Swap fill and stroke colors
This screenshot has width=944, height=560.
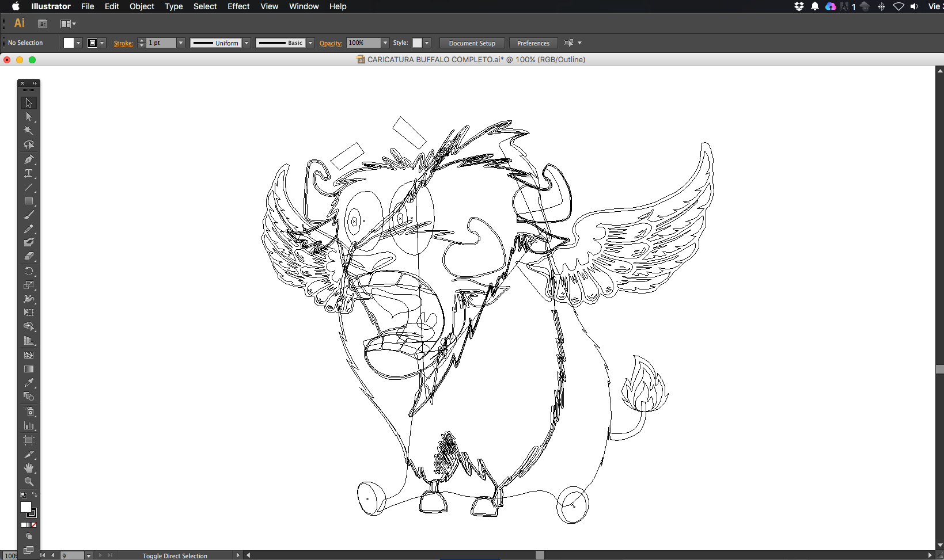point(35,495)
